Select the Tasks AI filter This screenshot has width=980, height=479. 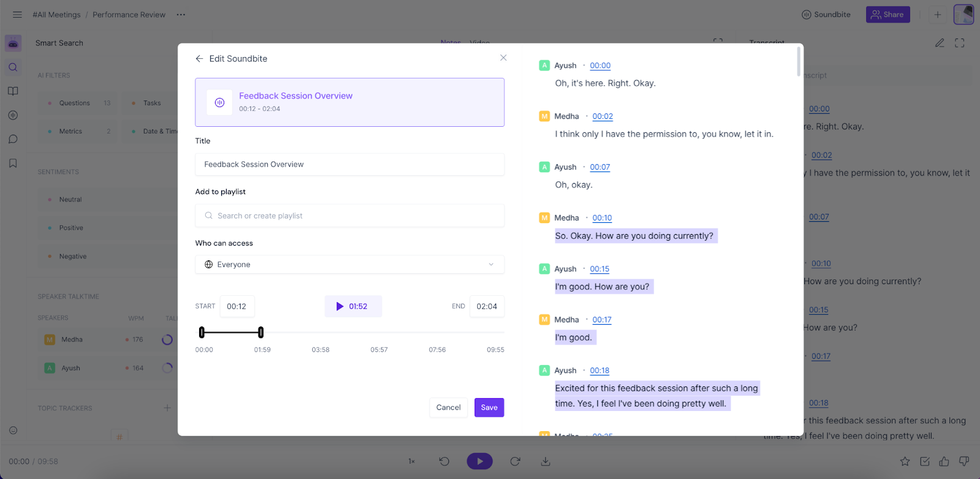(x=149, y=103)
